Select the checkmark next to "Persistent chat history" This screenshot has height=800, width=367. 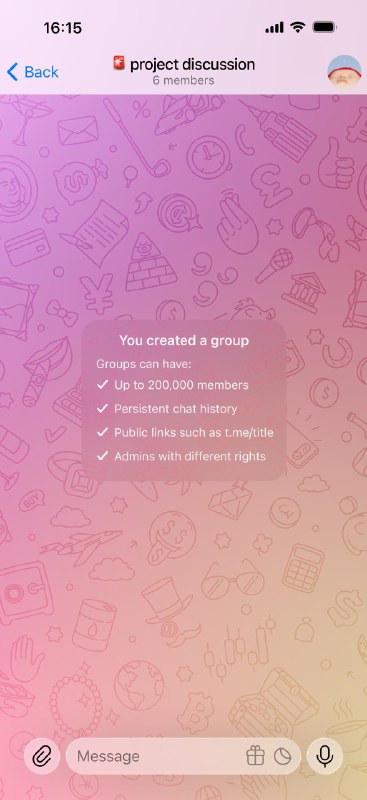click(x=103, y=409)
